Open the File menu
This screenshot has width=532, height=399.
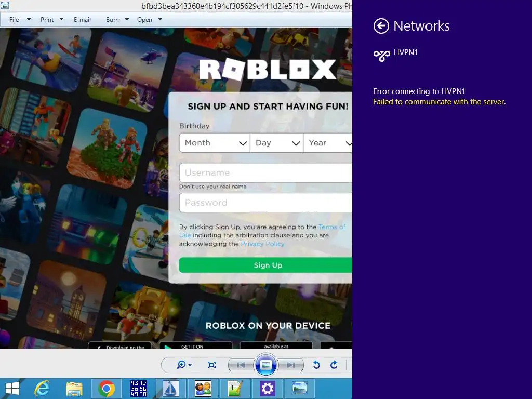pyautogui.click(x=14, y=20)
